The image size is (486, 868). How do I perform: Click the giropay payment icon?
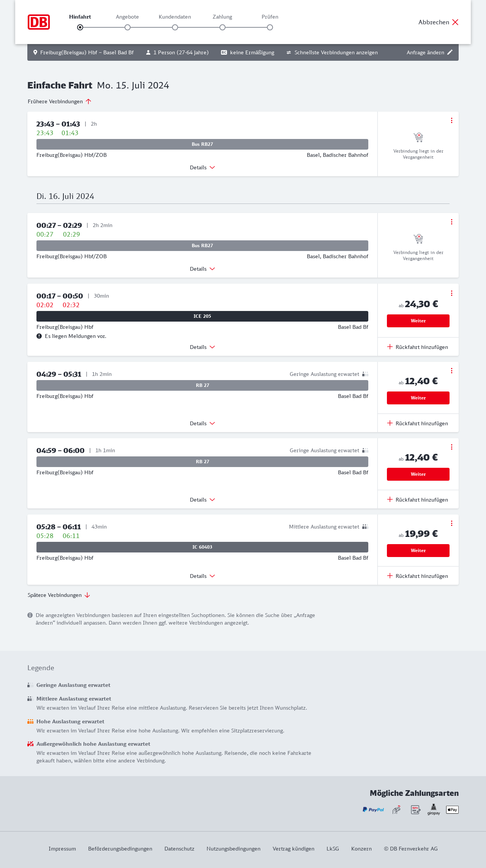pyautogui.click(x=434, y=810)
